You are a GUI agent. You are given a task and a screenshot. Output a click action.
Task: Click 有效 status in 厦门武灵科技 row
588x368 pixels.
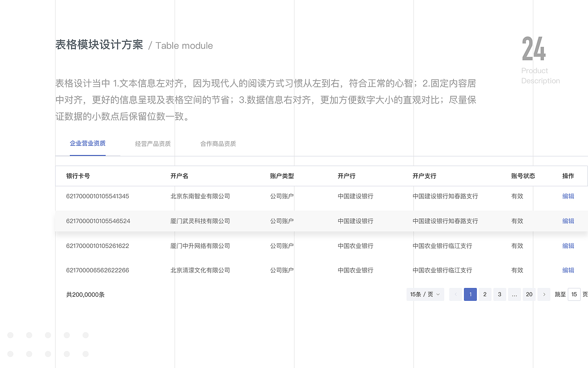pos(517,221)
